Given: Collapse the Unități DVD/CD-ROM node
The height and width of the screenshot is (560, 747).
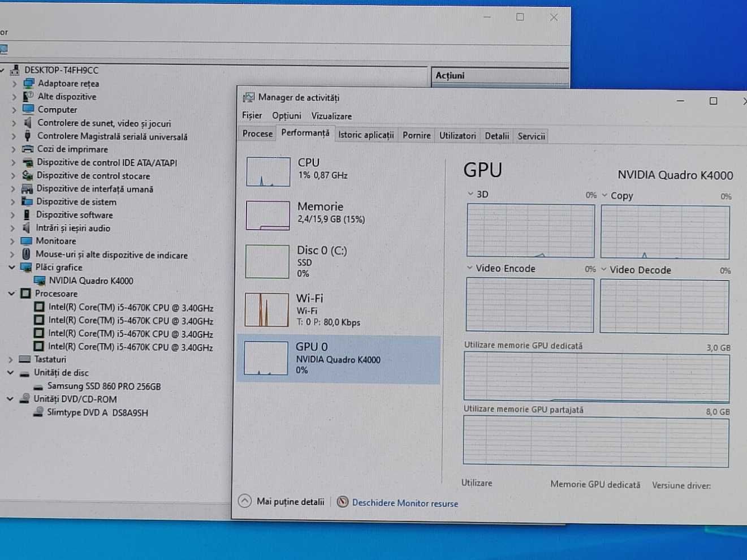Looking at the screenshot, I should click(10, 399).
